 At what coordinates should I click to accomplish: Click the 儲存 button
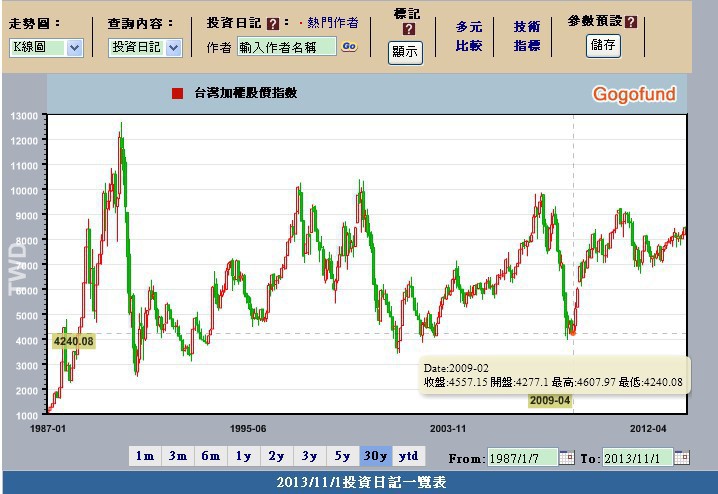604,45
